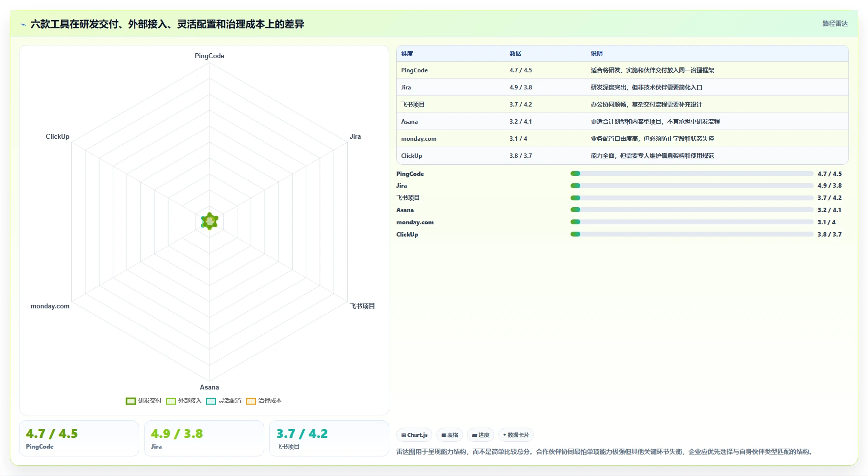Click the 数据卡片 tag chip

click(516, 435)
